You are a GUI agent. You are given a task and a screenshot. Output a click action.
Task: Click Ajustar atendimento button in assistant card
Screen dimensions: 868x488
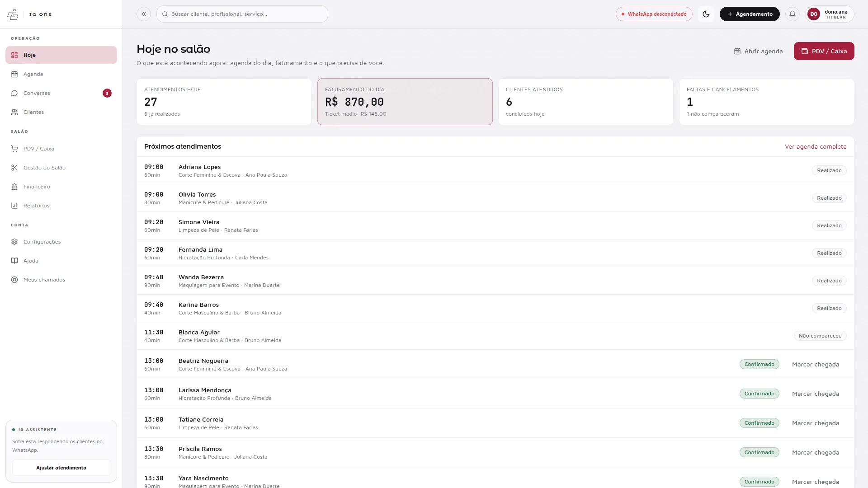coord(61,468)
